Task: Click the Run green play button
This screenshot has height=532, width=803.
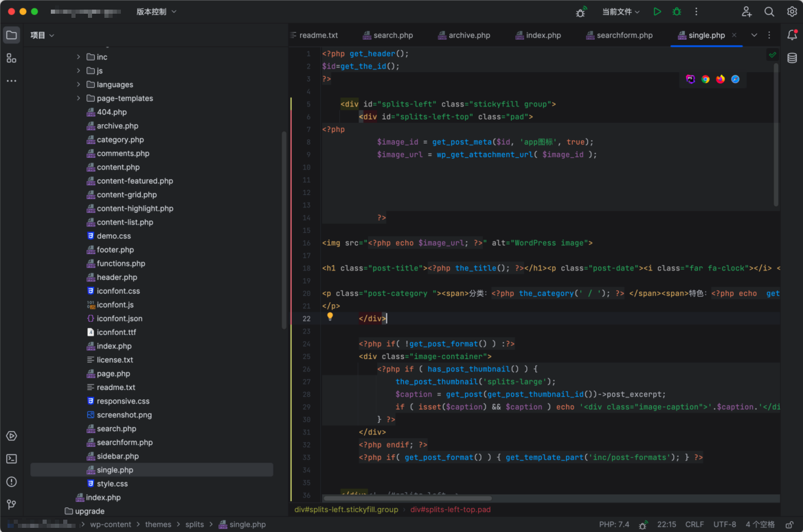Action: (657, 11)
